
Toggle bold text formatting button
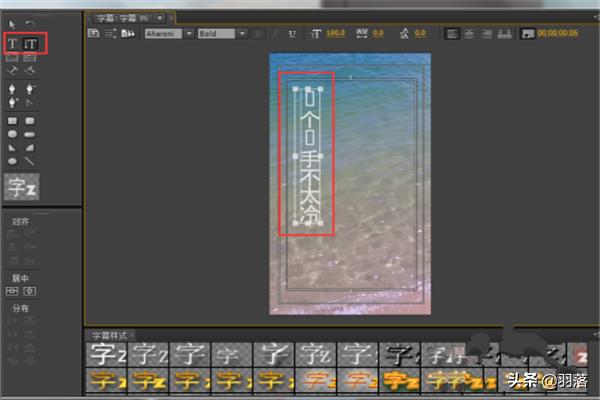click(258, 34)
